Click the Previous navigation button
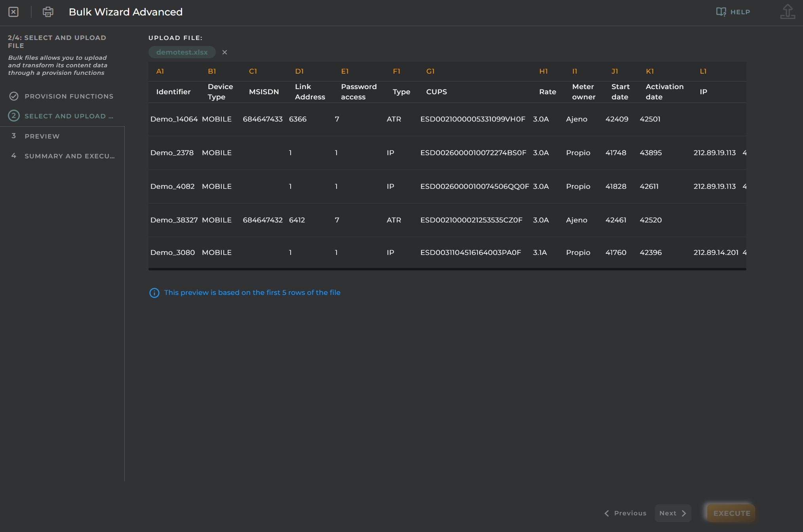This screenshot has width=803, height=532. tap(625, 513)
